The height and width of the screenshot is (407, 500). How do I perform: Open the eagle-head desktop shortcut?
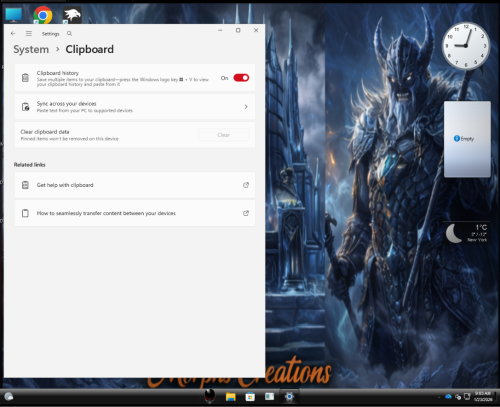72,15
